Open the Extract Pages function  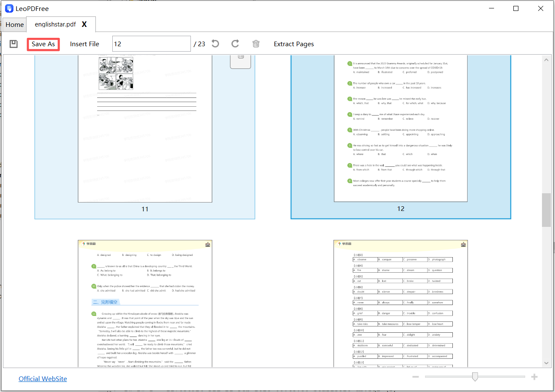[x=293, y=44]
